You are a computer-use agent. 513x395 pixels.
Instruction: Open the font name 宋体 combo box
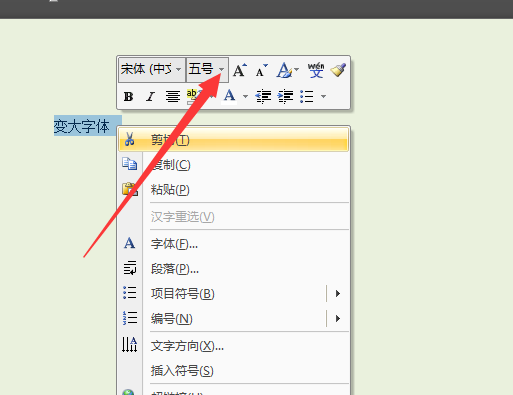pyautogui.click(x=152, y=69)
